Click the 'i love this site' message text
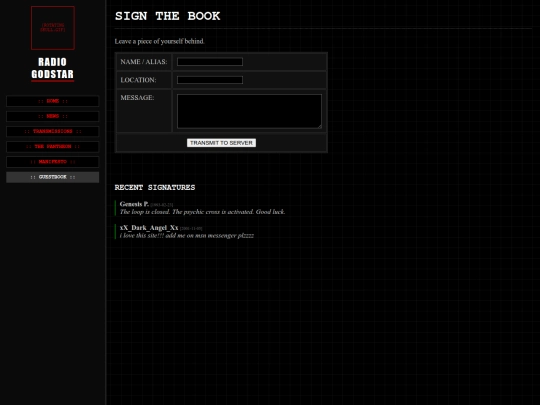 [x=187, y=236]
